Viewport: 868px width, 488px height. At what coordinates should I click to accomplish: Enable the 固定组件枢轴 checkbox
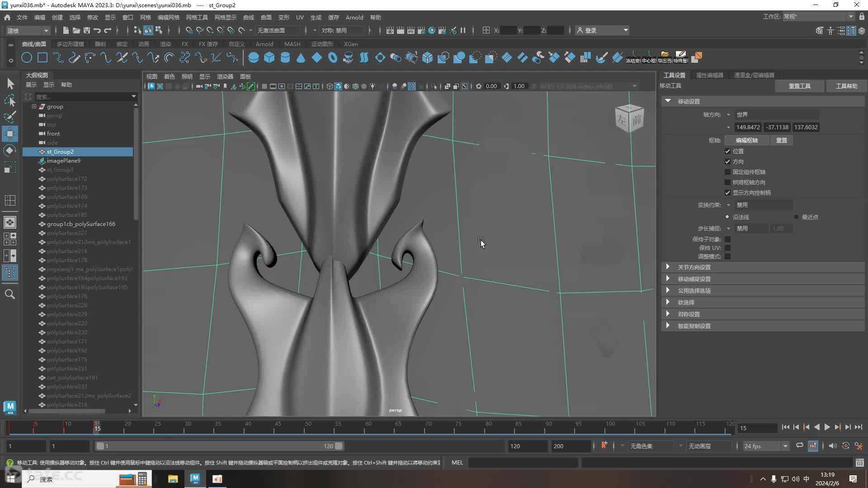pyautogui.click(x=727, y=172)
